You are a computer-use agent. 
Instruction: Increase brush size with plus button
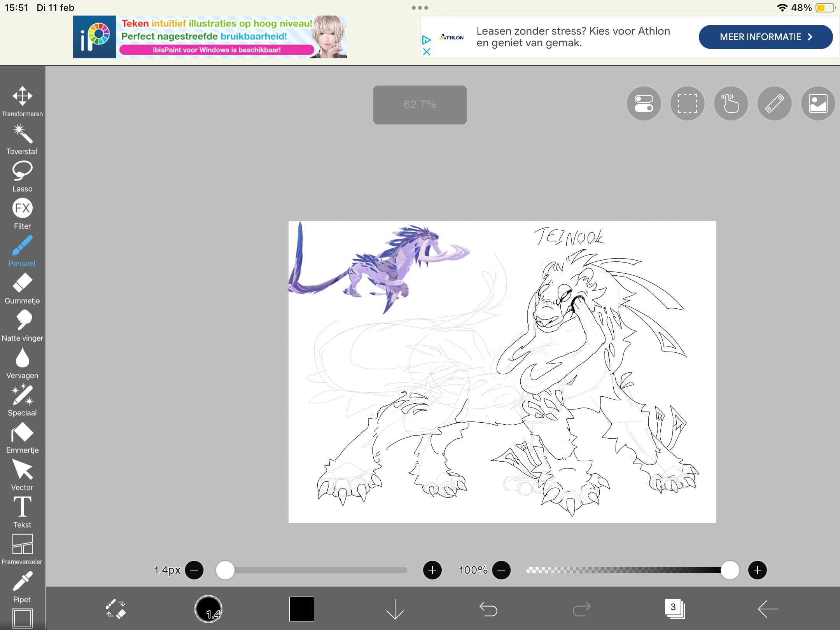[x=432, y=570]
